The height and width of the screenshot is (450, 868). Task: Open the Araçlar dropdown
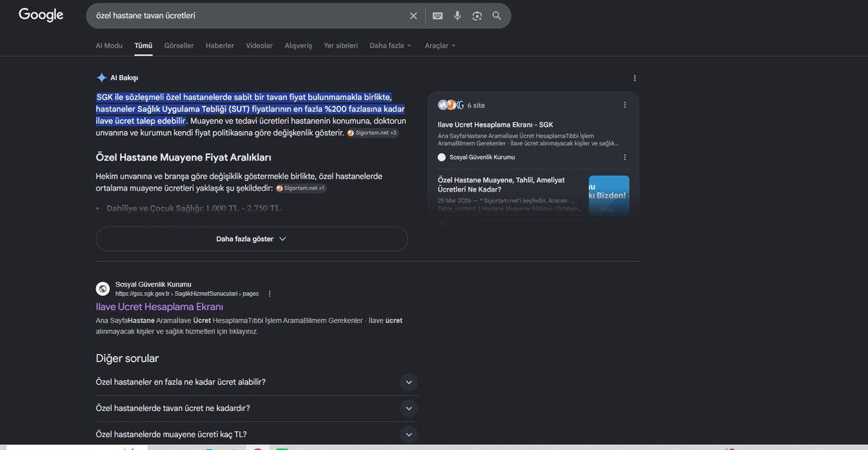click(440, 46)
